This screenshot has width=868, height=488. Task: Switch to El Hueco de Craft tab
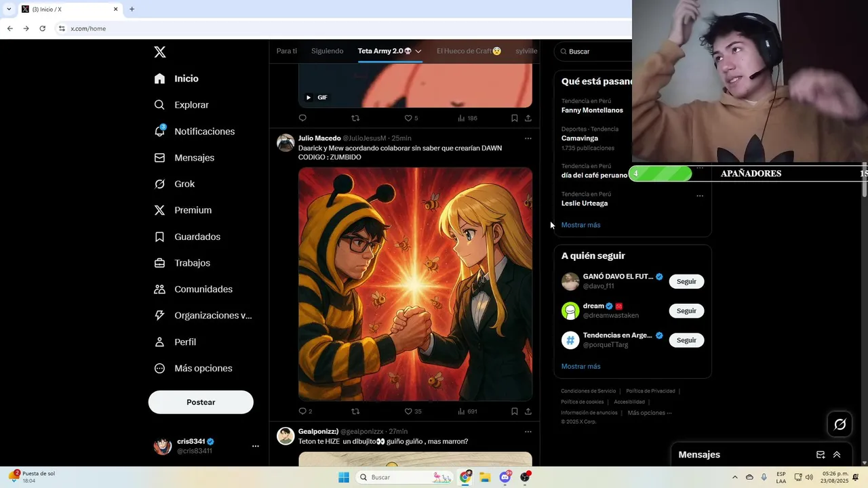[x=469, y=51]
